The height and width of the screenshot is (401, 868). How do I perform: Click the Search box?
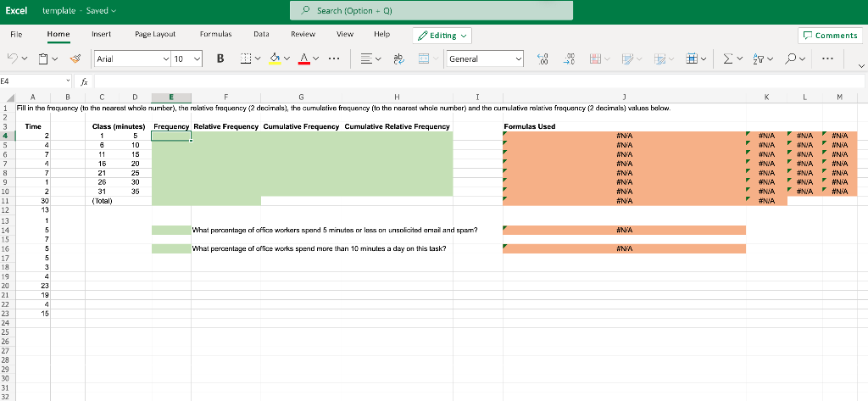(431, 11)
